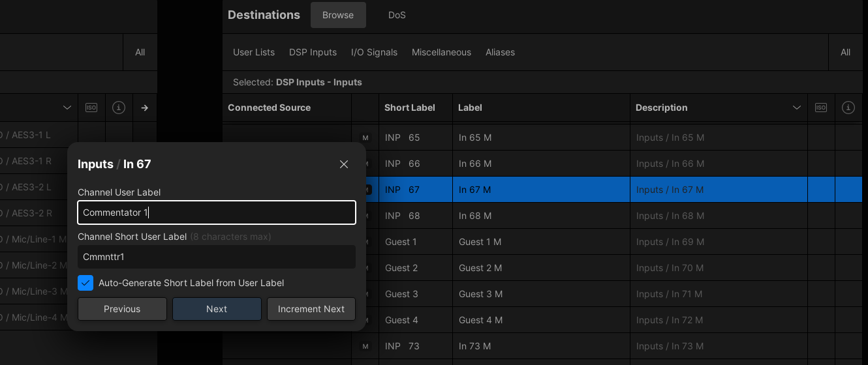This screenshot has height=365, width=868.
Task: Click the Previous button in dialog
Action: [122, 309]
